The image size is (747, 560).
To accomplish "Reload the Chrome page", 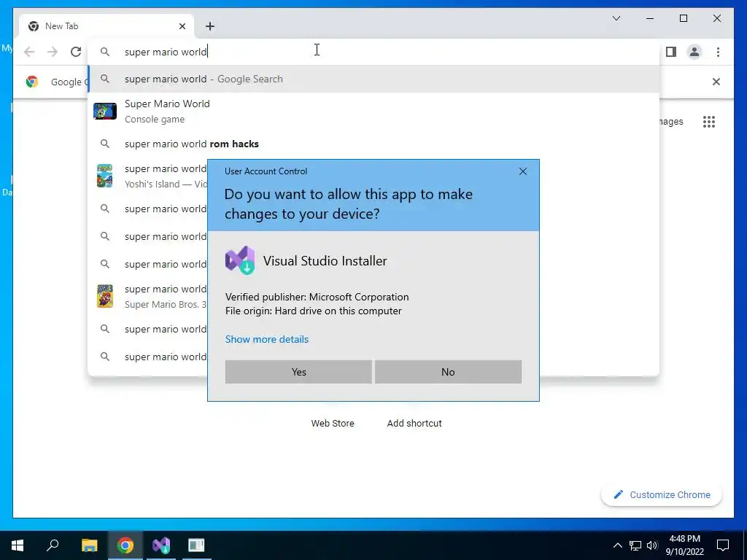I will (76, 52).
